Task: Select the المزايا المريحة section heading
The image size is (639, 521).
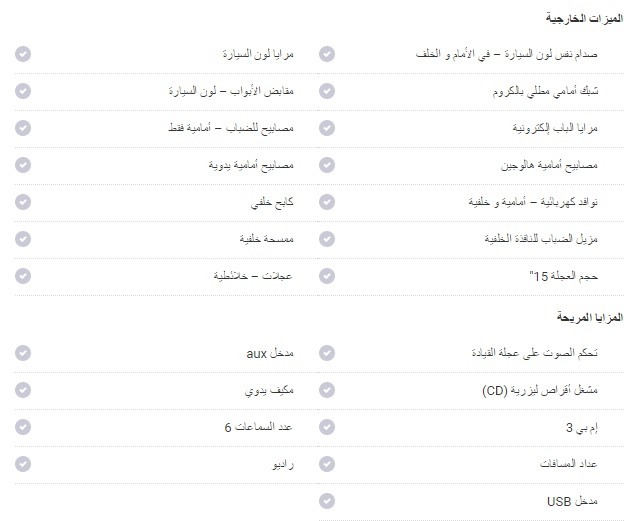Action: [x=590, y=317]
